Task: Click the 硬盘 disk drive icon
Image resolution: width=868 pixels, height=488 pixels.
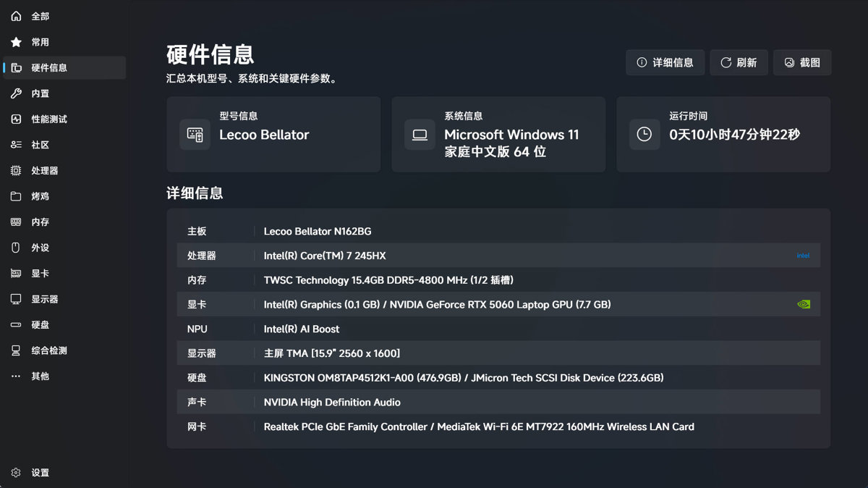Action: tap(16, 325)
